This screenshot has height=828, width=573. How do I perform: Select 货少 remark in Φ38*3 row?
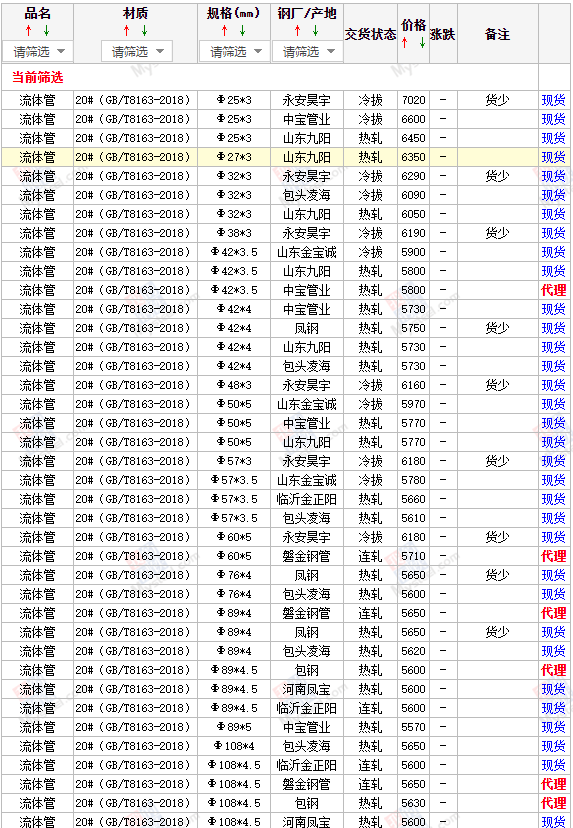(497, 233)
